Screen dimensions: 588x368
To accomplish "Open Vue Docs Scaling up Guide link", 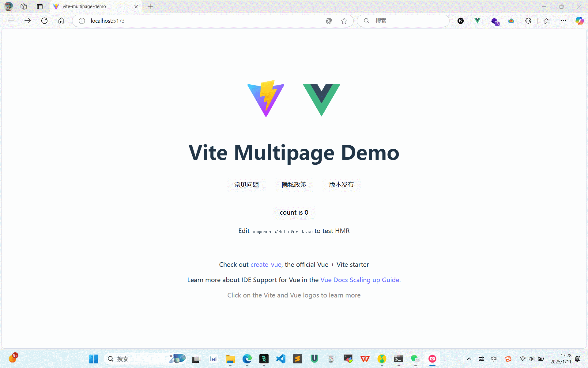I will pyautogui.click(x=360, y=280).
